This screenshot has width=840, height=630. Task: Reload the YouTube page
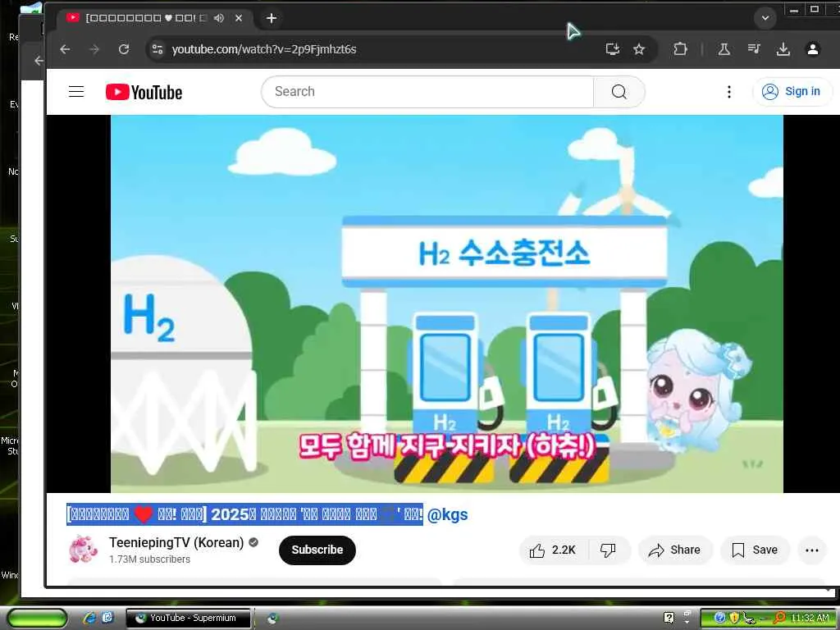124,49
